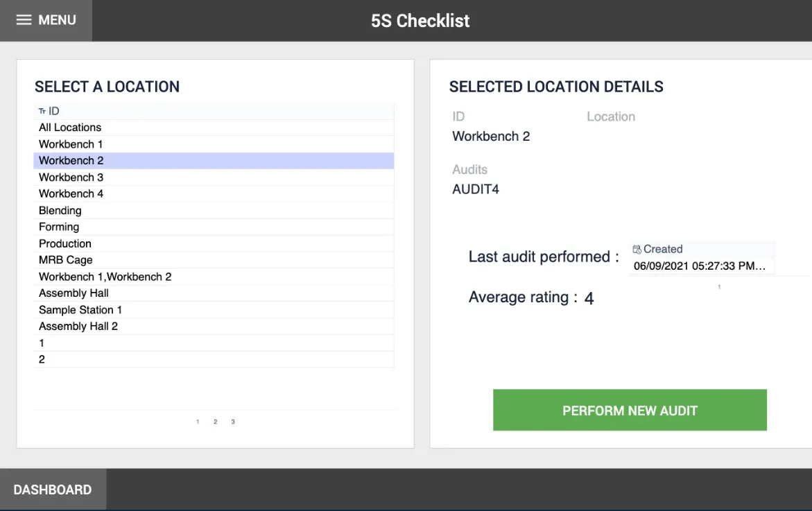The height and width of the screenshot is (511, 812).
Task: Click the Workbench 2 ID value in details
Action: pos(491,137)
